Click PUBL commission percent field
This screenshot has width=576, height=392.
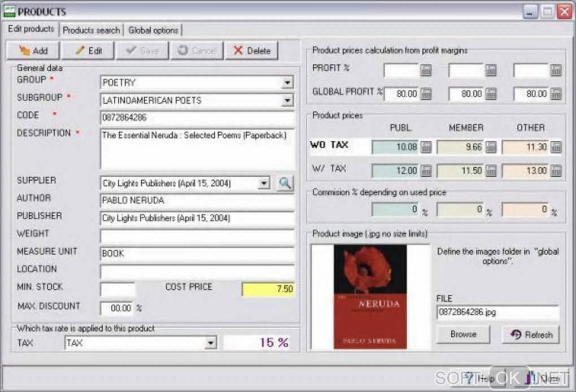[x=395, y=210]
